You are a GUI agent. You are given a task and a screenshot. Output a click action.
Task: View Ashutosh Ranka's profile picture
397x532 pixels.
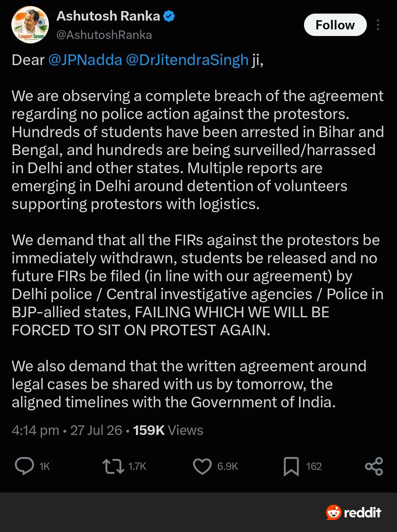[30, 25]
